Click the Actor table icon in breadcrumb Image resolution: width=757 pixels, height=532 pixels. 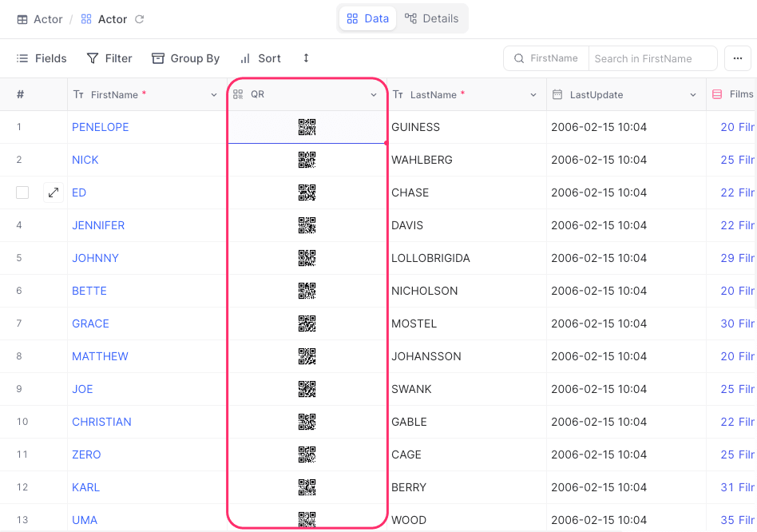point(22,19)
